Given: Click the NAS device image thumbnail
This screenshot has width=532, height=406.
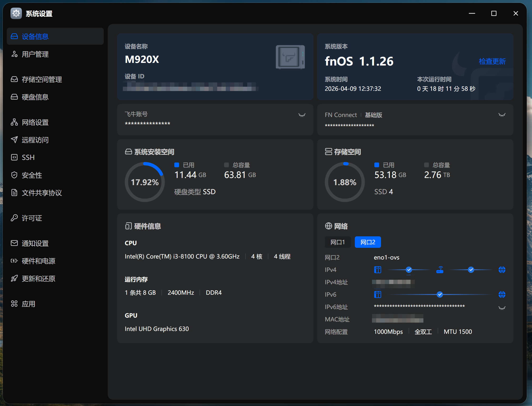Looking at the screenshot, I should [x=290, y=57].
